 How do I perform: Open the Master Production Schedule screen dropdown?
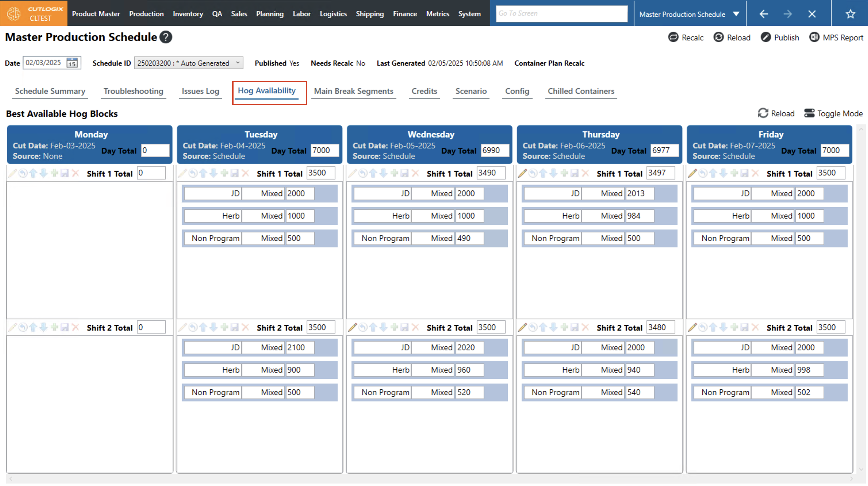736,14
